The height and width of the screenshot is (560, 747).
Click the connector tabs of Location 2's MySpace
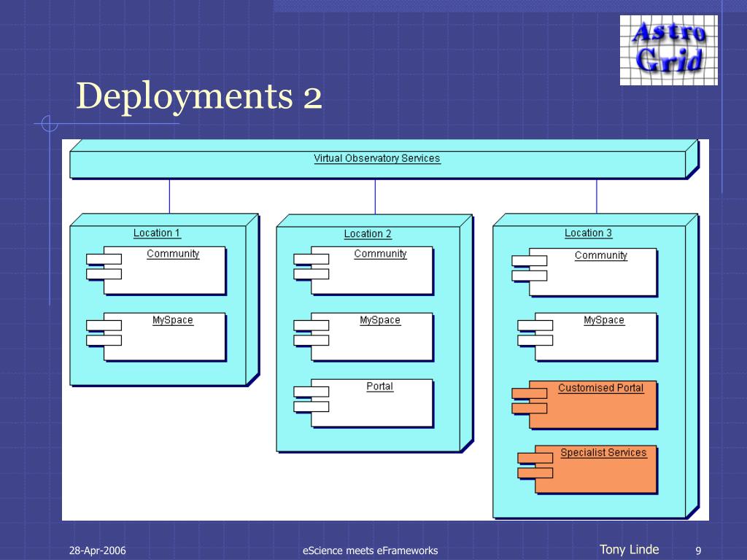coord(311,332)
